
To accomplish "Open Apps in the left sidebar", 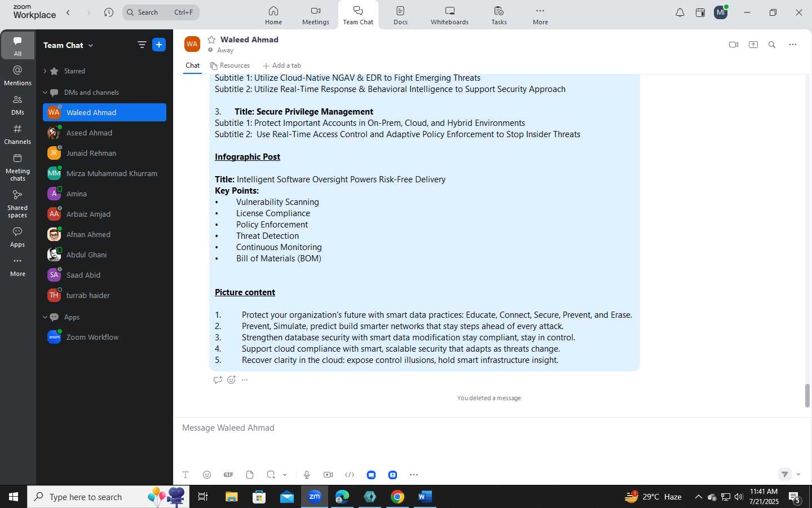I will (17, 237).
